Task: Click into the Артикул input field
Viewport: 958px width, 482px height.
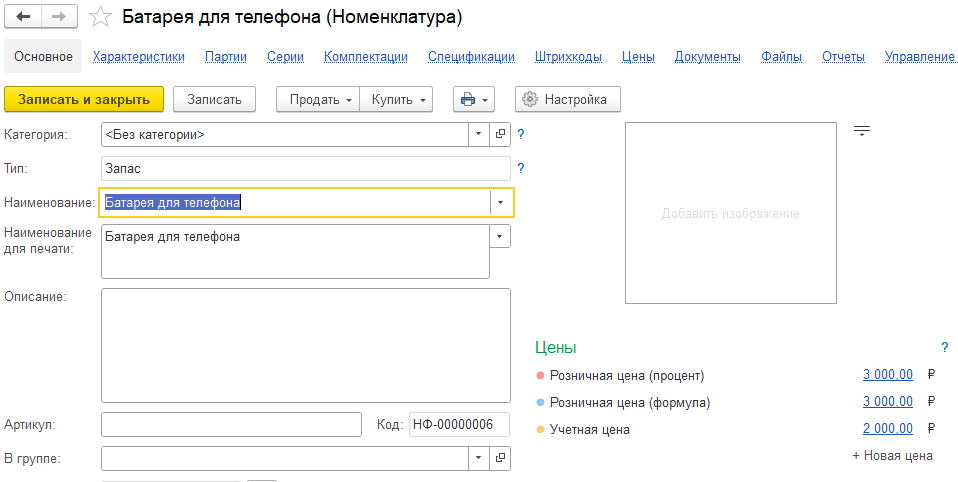Action: tap(231, 424)
